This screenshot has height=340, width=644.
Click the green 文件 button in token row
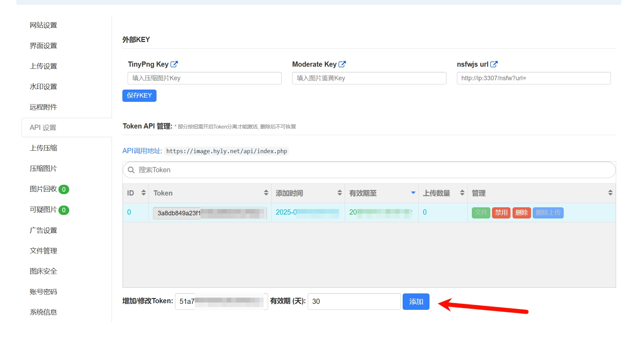[481, 213]
